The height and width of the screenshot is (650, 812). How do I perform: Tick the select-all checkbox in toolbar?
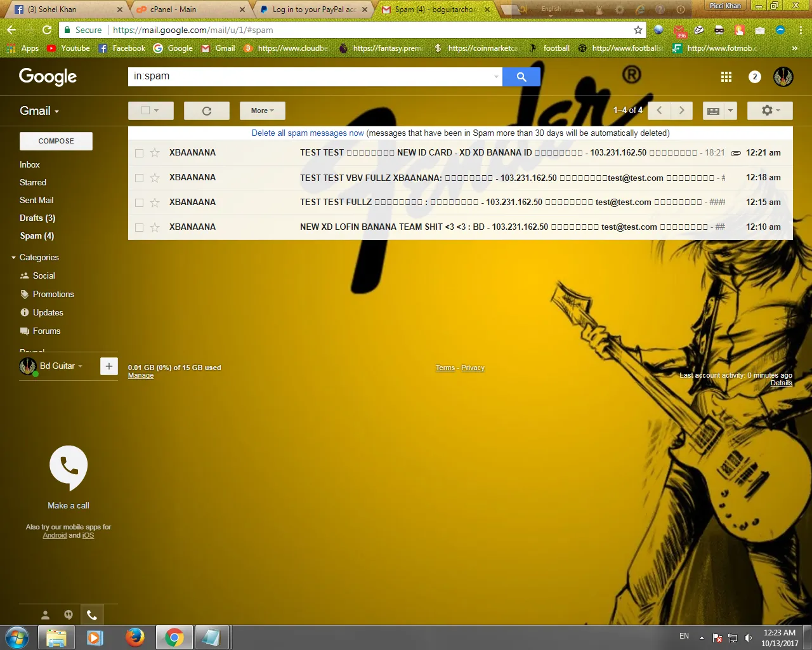(x=145, y=110)
